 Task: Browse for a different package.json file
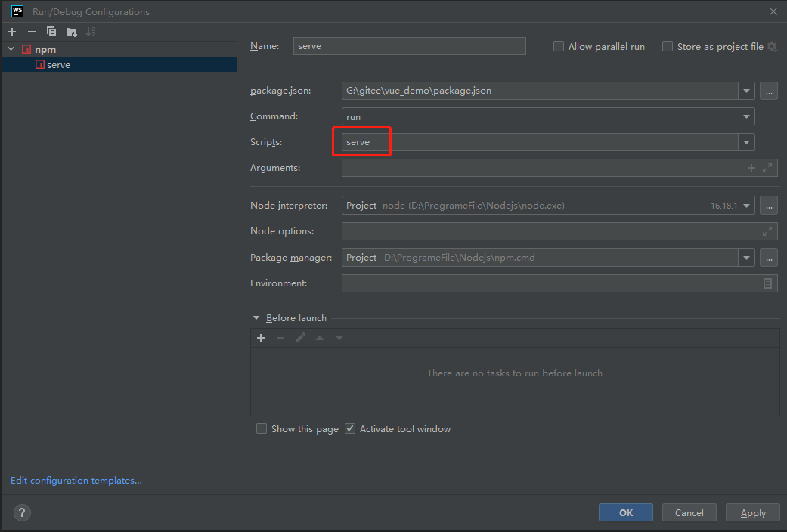tap(768, 91)
